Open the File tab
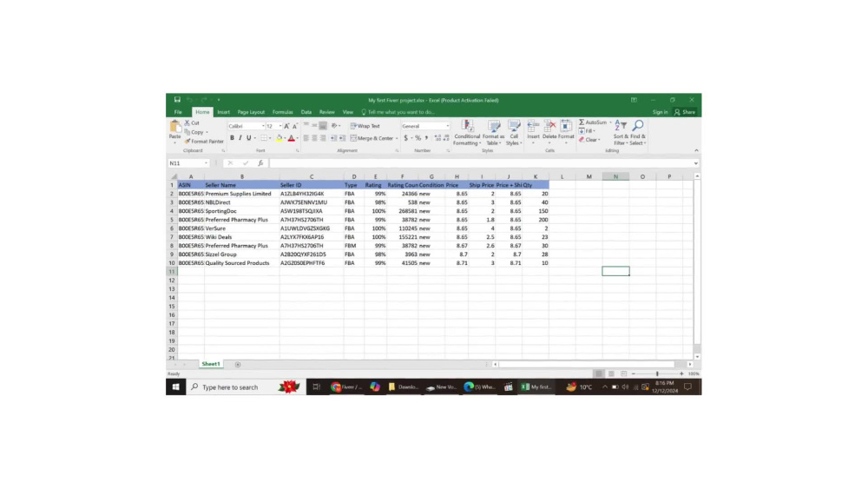868x489 pixels. 178,112
